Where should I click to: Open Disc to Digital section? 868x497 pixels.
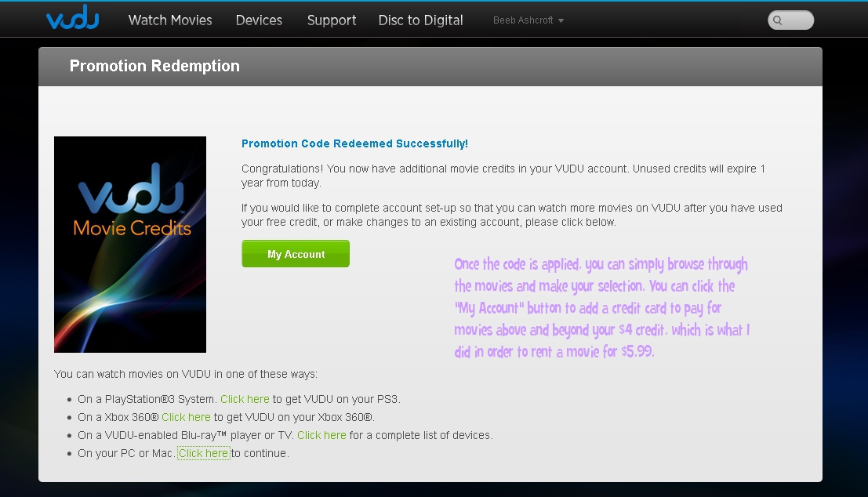click(x=421, y=20)
